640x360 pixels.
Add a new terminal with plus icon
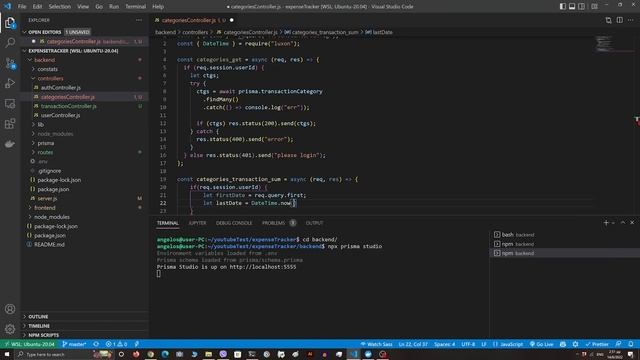606,222
